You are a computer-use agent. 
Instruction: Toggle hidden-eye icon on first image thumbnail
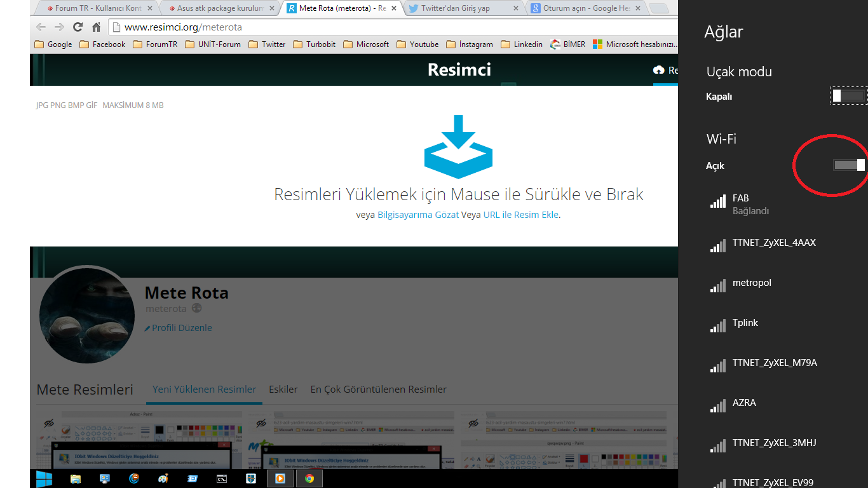[x=49, y=423]
